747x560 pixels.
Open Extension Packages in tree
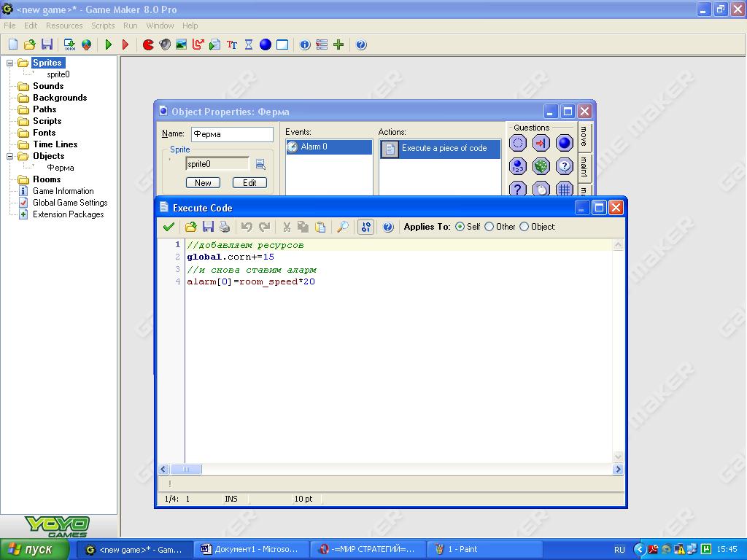click(68, 215)
